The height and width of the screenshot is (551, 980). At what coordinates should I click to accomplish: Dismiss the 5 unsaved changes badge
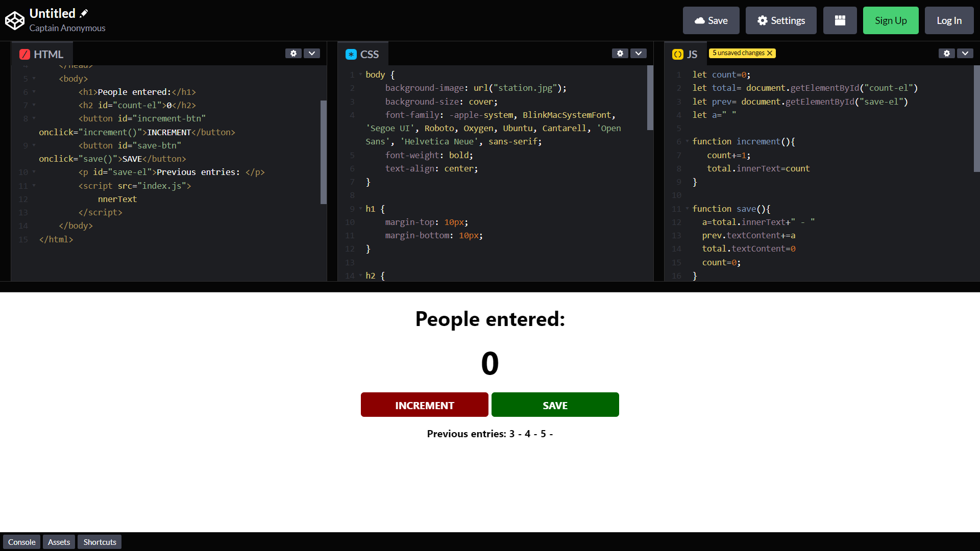[x=770, y=53]
